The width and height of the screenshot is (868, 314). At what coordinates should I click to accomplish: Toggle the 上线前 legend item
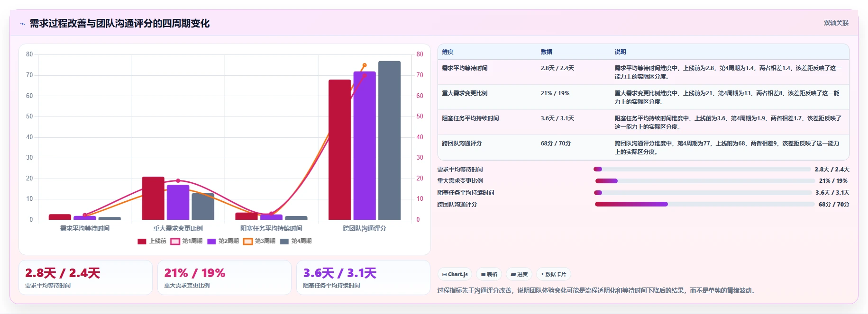click(152, 241)
